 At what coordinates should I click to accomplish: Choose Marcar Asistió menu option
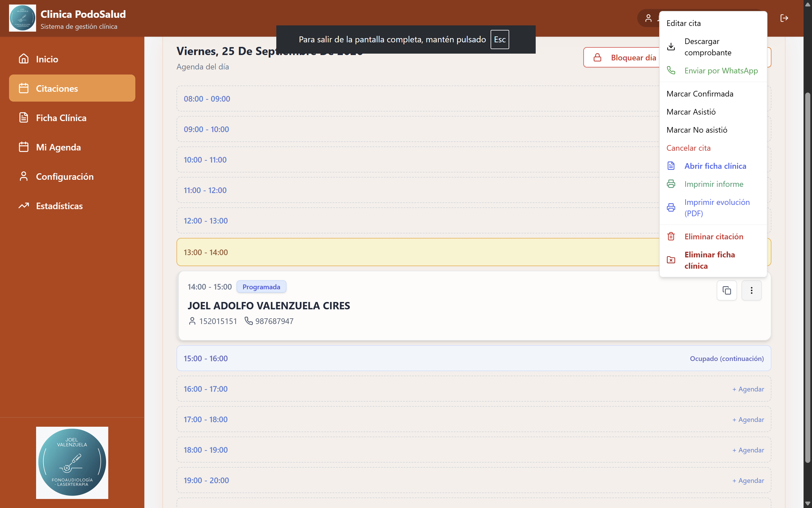[713, 112]
